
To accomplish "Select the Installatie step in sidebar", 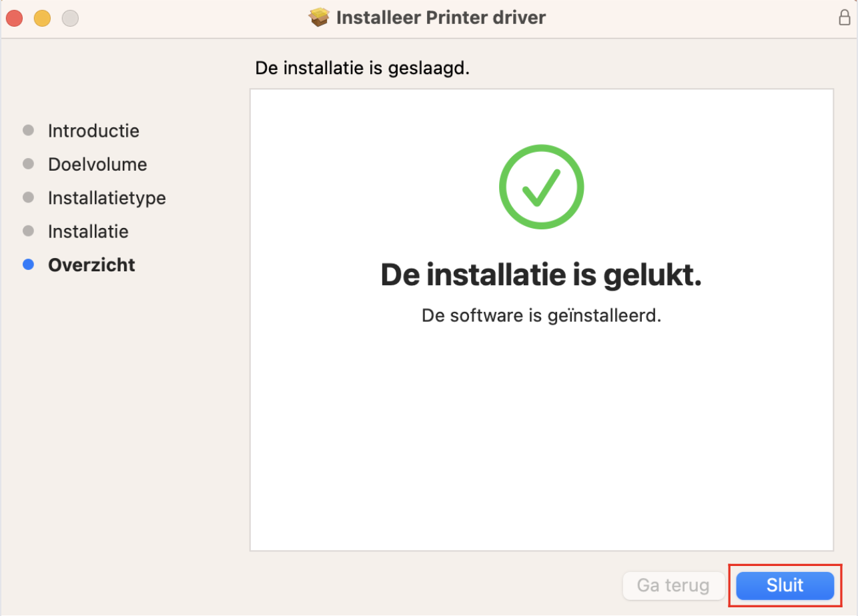I will click(x=88, y=231).
